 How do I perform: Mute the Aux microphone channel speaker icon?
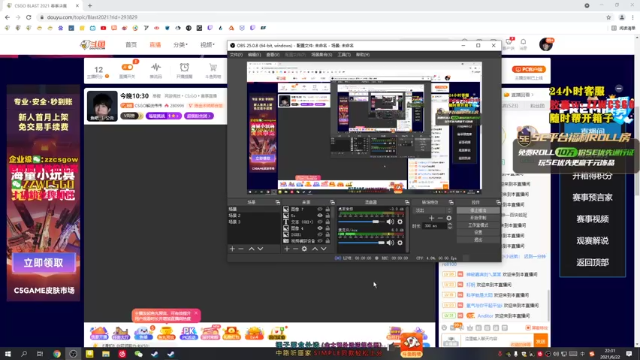click(x=390, y=242)
